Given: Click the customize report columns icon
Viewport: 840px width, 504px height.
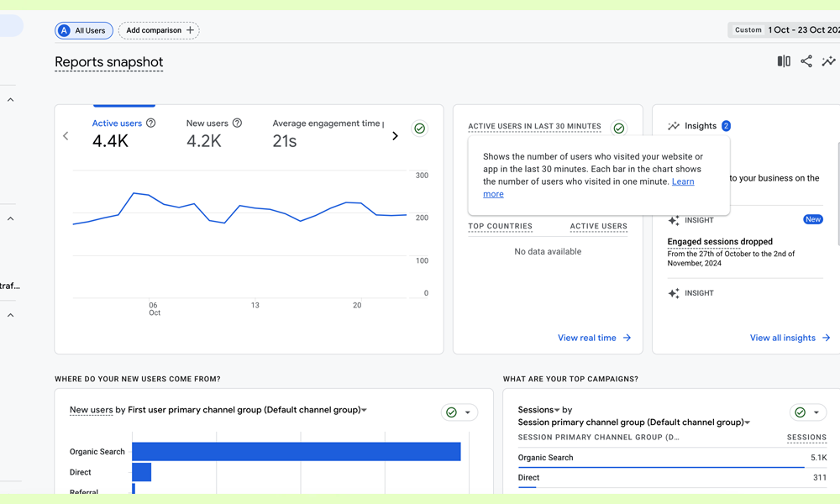Looking at the screenshot, I should 784,61.
